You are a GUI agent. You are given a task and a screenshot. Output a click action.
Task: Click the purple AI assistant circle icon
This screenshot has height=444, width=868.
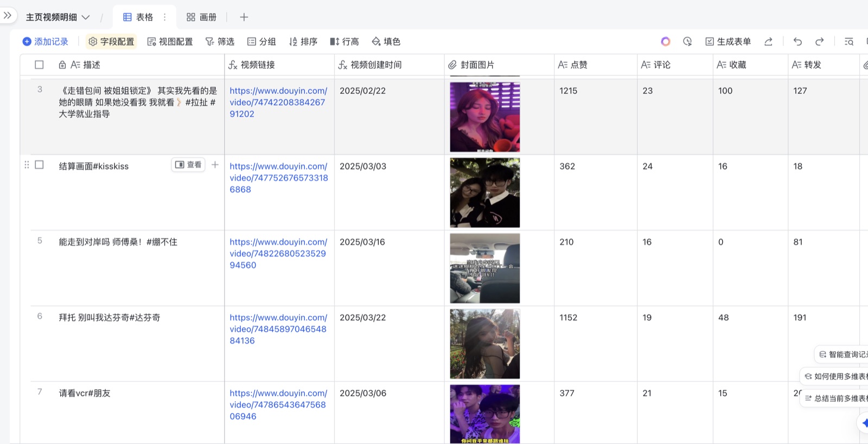[x=666, y=42]
